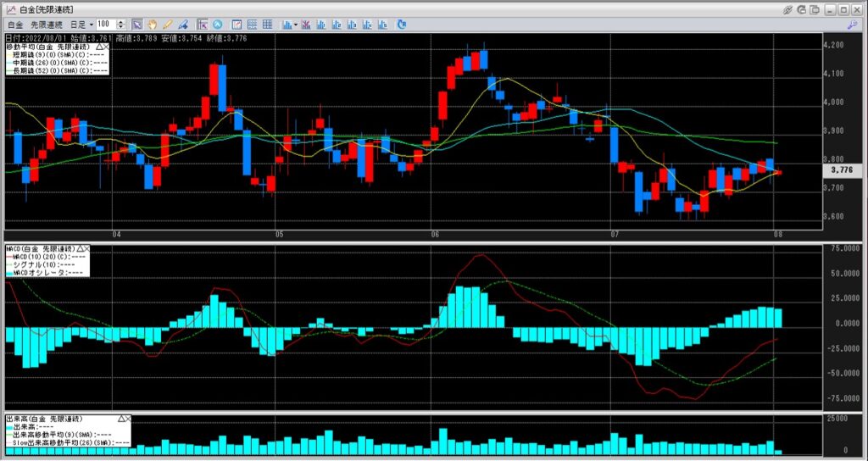Click the 長期線(52) legend entry
Screen dimensions: 868x461
58,70
